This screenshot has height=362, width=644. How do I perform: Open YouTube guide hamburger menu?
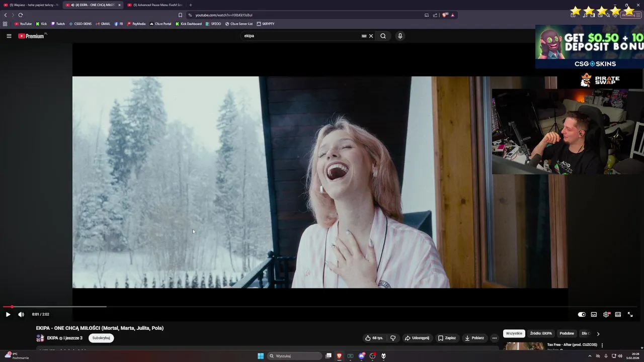point(9,36)
